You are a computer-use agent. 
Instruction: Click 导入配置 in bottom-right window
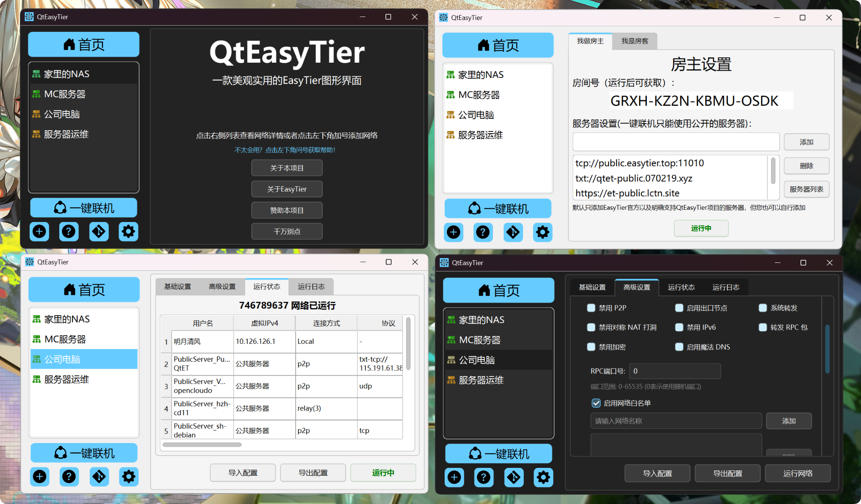[657, 474]
